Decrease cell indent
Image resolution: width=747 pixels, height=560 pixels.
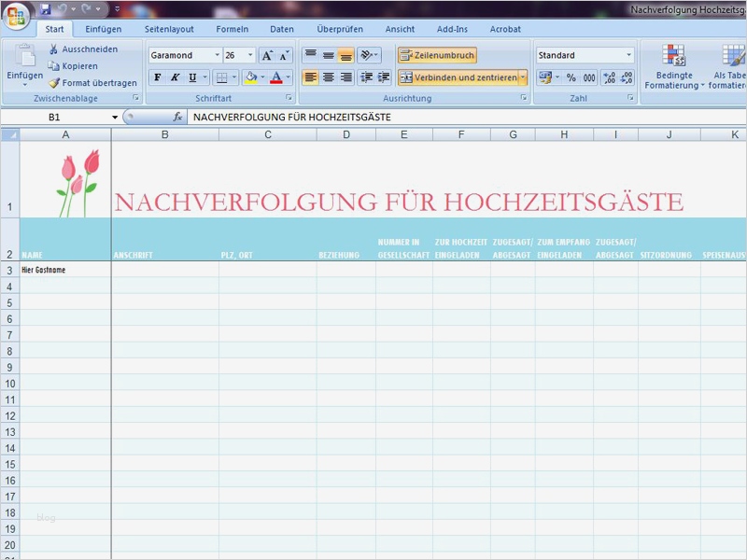pos(366,77)
